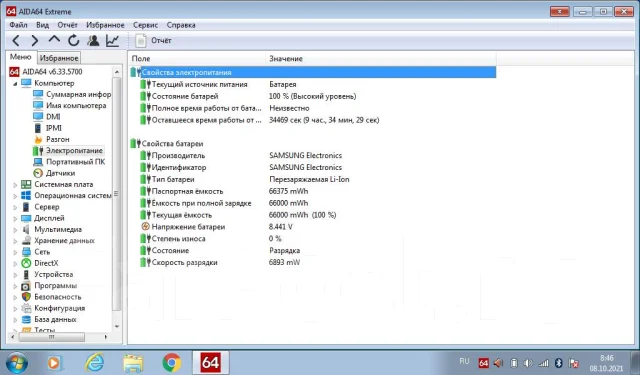This screenshot has width=640, height=375.
Task: Launch Chrome from the taskbar
Action: pyautogui.click(x=171, y=362)
